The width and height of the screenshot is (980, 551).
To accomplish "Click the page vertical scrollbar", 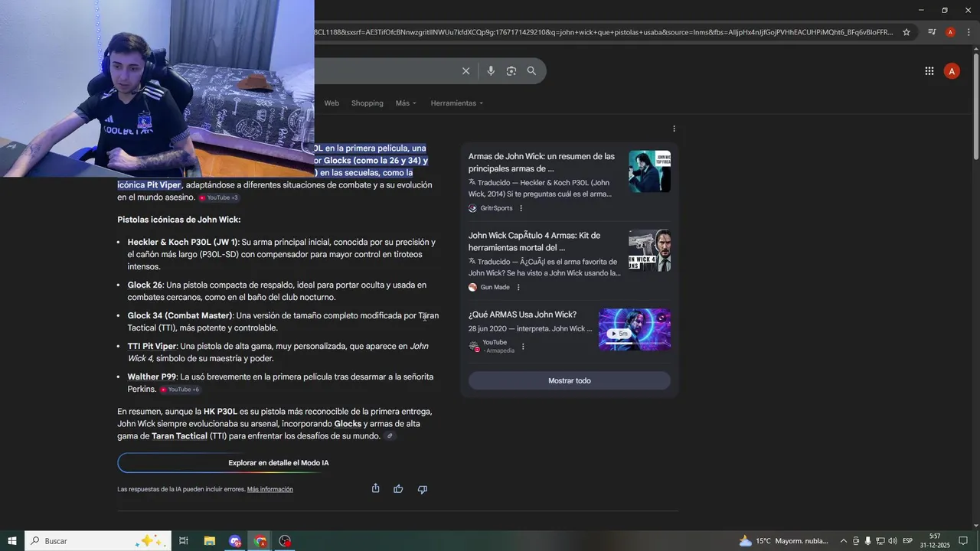I will pyautogui.click(x=975, y=107).
